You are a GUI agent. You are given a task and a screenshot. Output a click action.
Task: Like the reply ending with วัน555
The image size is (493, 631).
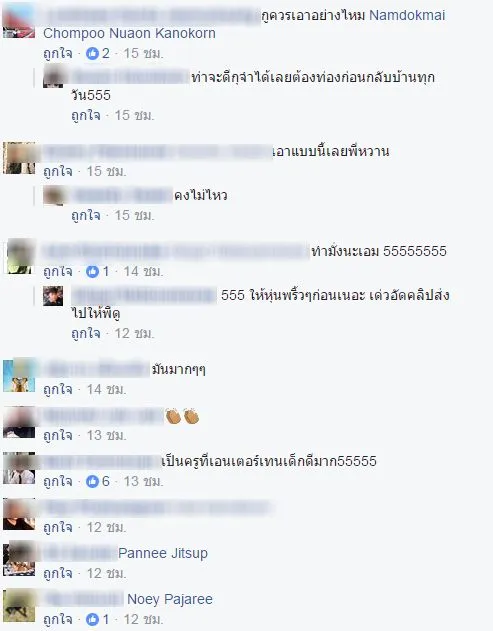point(86,115)
